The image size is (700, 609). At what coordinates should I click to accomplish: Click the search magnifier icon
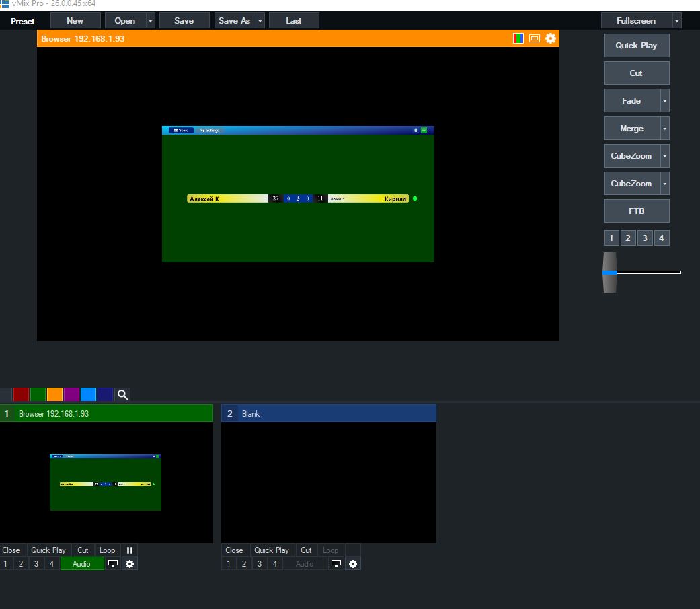click(122, 395)
